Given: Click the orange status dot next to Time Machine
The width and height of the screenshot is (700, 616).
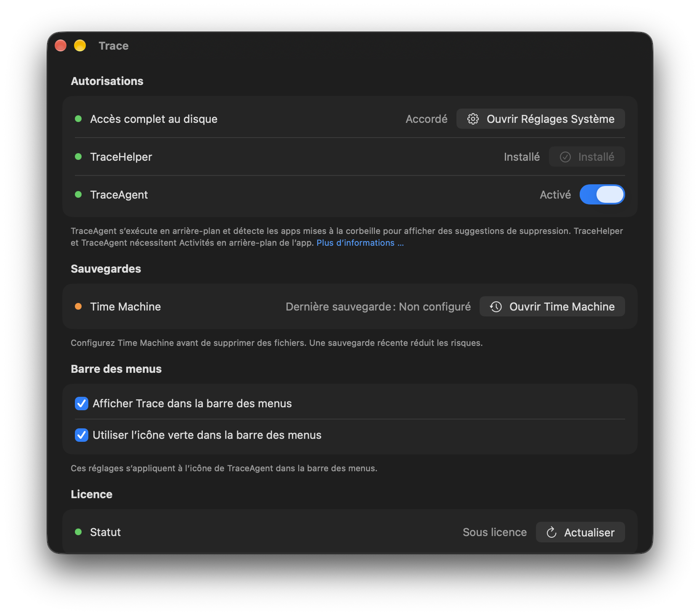Looking at the screenshot, I should (x=78, y=306).
